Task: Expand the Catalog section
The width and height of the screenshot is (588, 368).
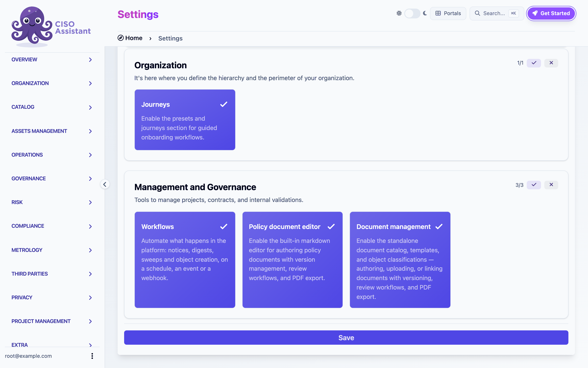Action: 52,107
